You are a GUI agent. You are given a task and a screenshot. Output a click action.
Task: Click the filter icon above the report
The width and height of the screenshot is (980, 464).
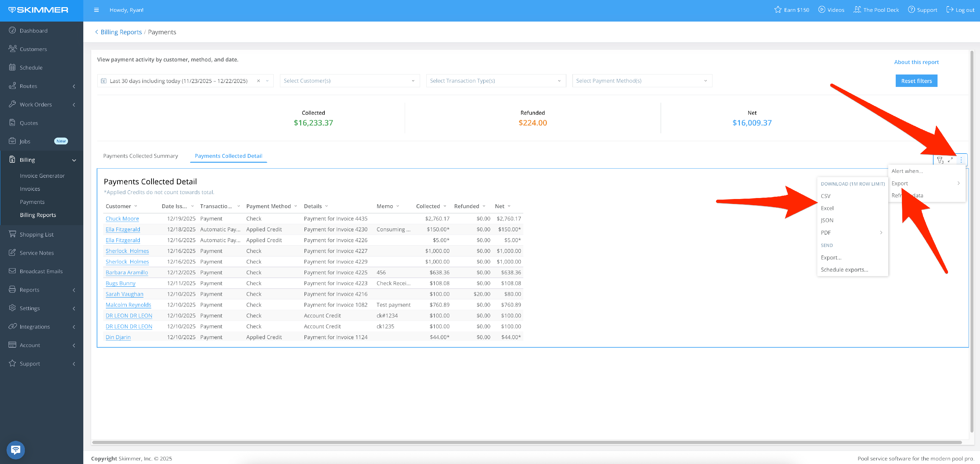940,160
